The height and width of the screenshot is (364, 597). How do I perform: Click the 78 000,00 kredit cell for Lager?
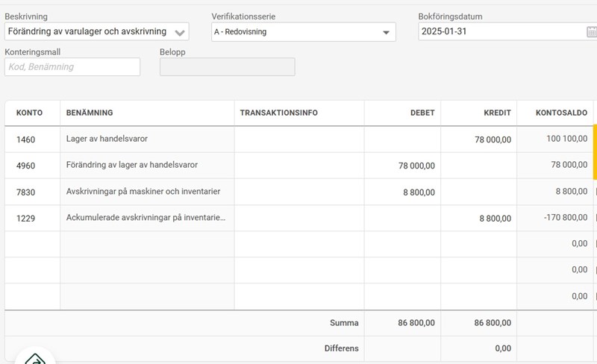(x=478, y=139)
